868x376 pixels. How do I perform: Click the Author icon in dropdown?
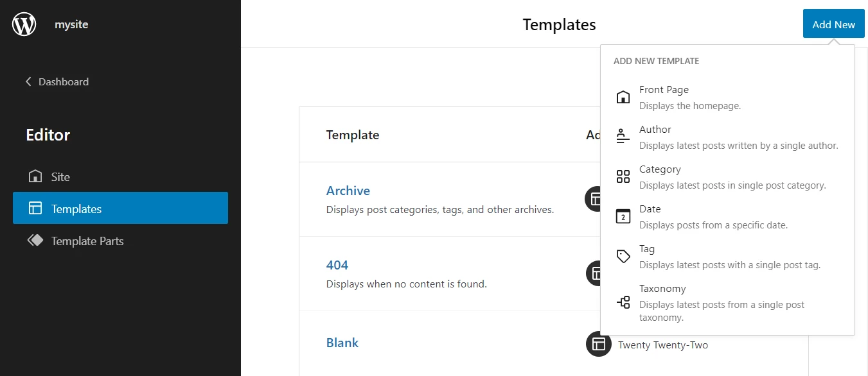[x=623, y=137]
